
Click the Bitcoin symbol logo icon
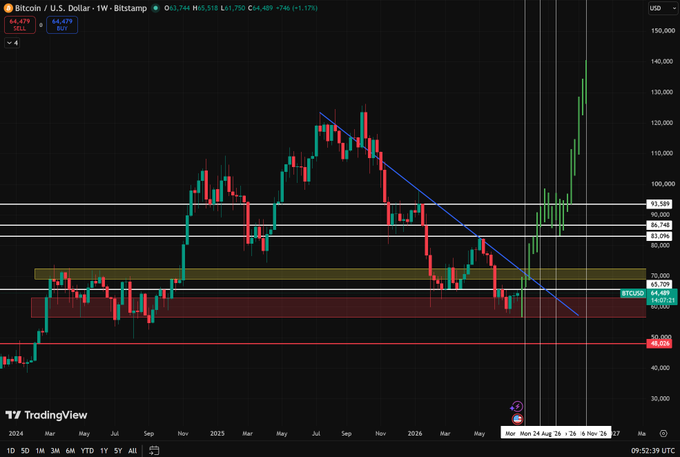8,8
